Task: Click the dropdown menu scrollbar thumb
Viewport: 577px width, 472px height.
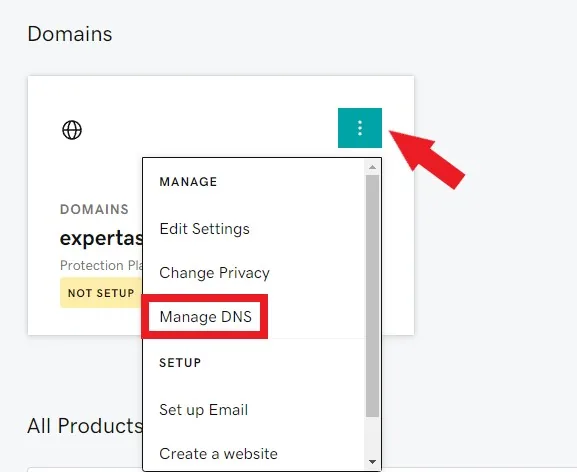Action: (x=372, y=296)
